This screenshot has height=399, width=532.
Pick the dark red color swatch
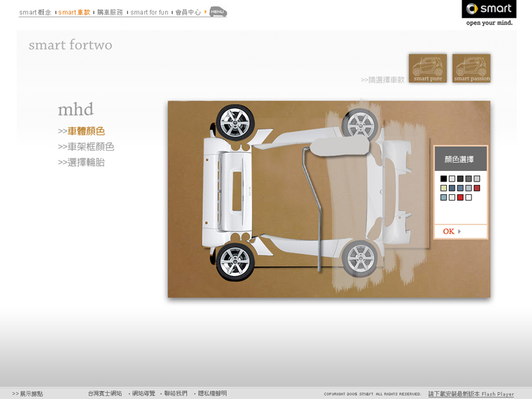[477, 188]
